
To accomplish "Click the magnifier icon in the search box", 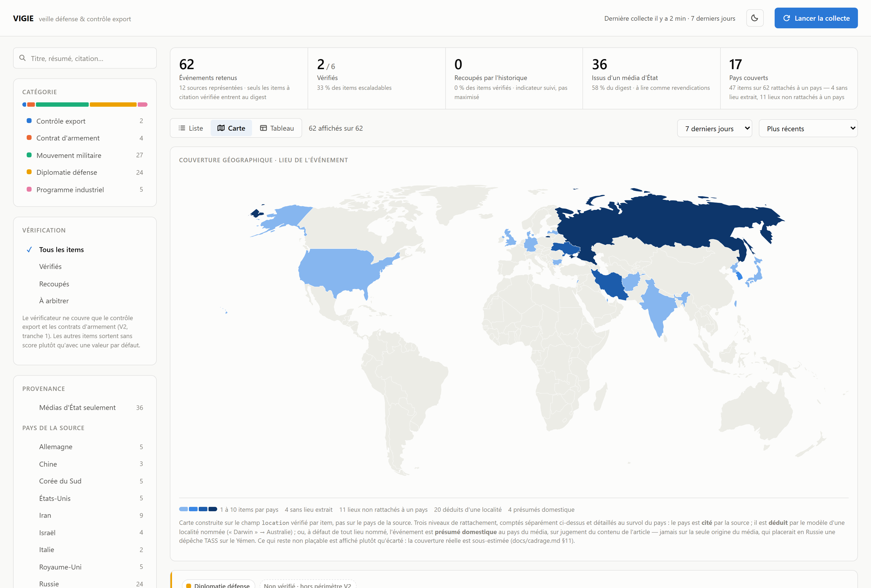I will point(23,58).
